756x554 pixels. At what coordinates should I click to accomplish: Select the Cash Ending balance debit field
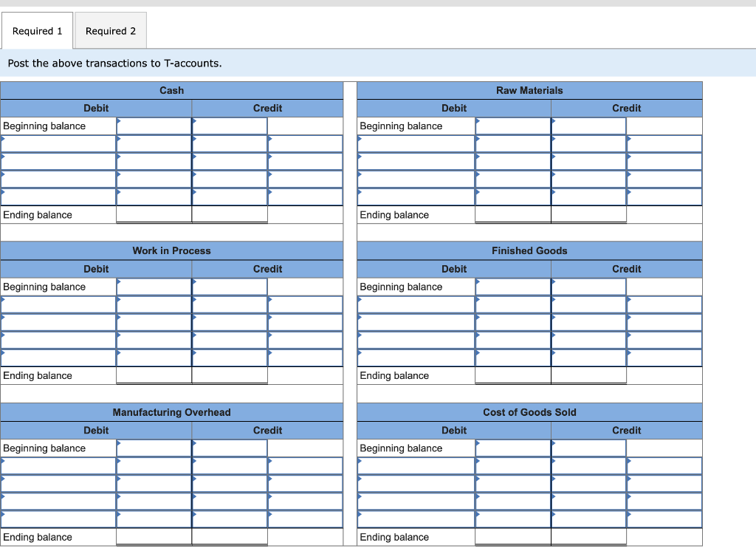tap(154, 215)
